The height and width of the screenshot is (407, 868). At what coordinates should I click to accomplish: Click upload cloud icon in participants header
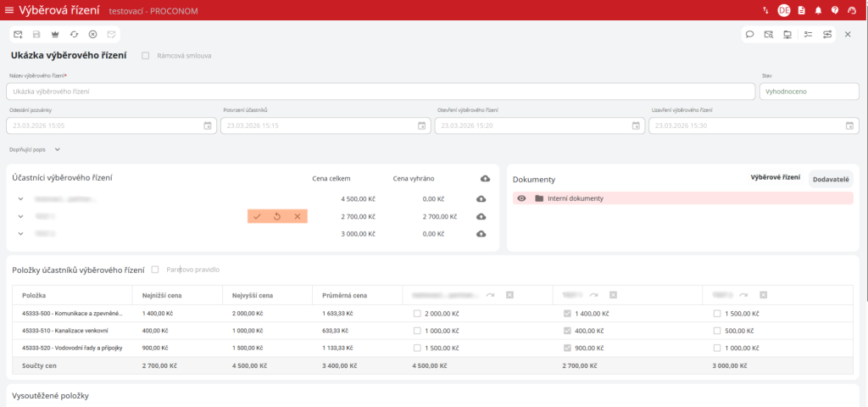(485, 178)
